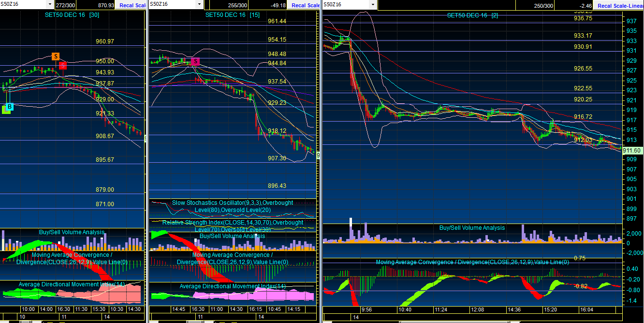The image size is (644, 323).
Task: Click the 937.87 price level label
Action: (x=105, y=84)
